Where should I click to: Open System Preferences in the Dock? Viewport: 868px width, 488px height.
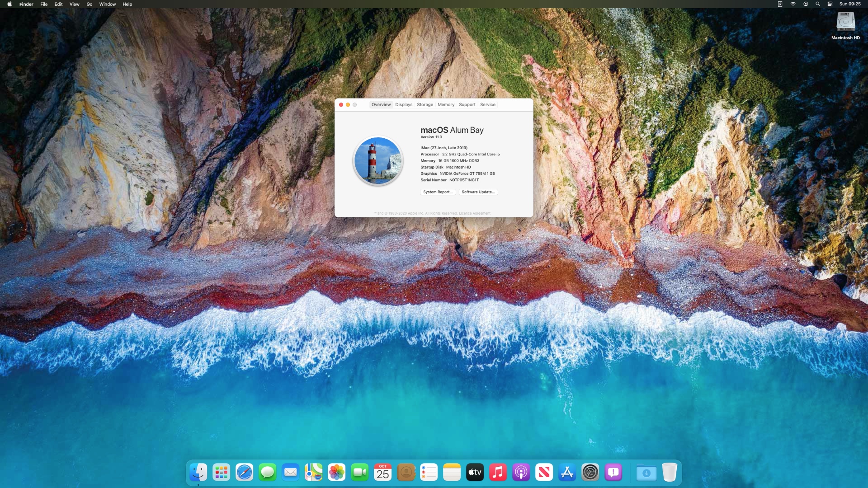(x=590, y=473)
